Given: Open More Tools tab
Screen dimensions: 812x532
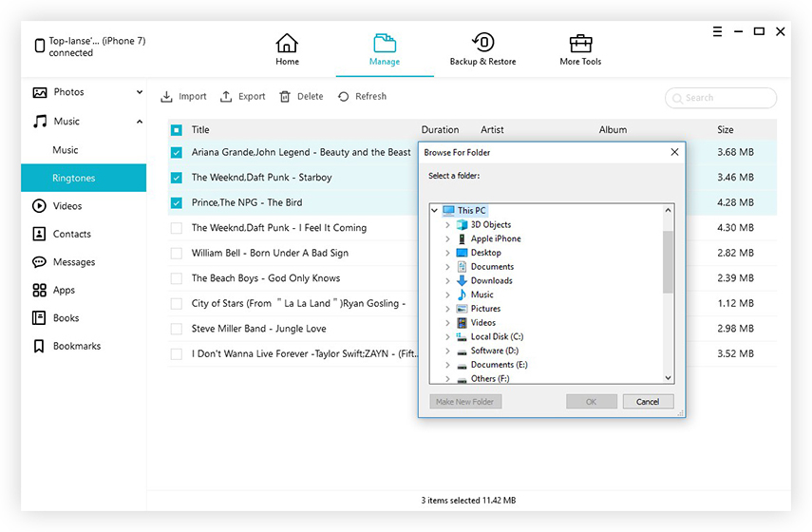Looking at the screenshot, I should 580,50.
